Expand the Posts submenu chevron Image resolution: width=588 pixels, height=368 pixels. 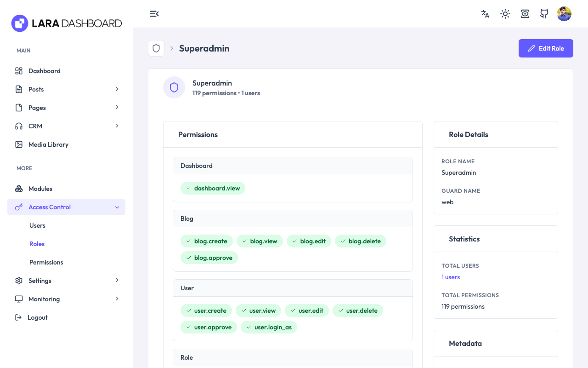point(117,89)
